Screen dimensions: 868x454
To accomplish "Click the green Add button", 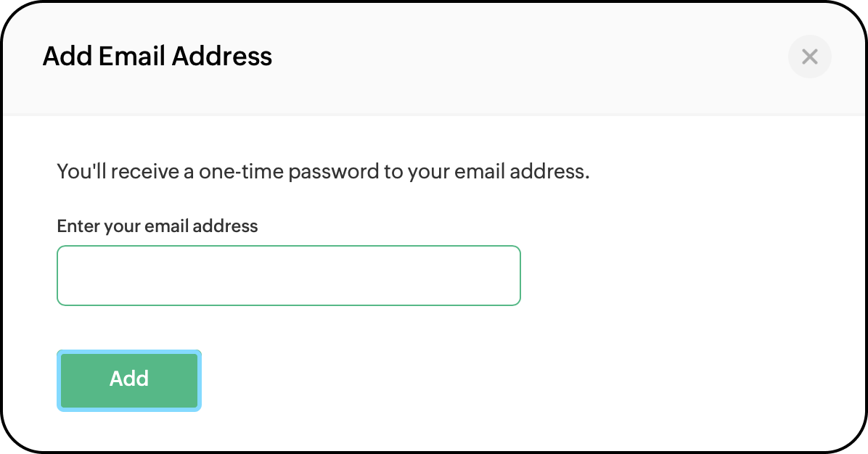I will pos(129,381).
